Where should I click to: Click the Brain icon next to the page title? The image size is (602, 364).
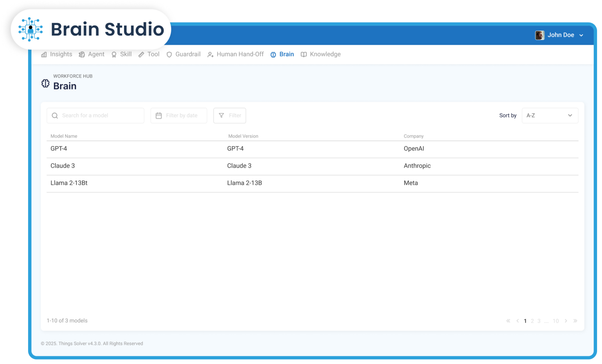(x=45, y=83)
